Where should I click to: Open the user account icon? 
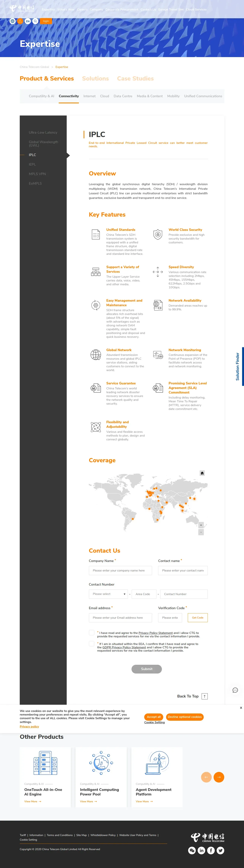20,21
